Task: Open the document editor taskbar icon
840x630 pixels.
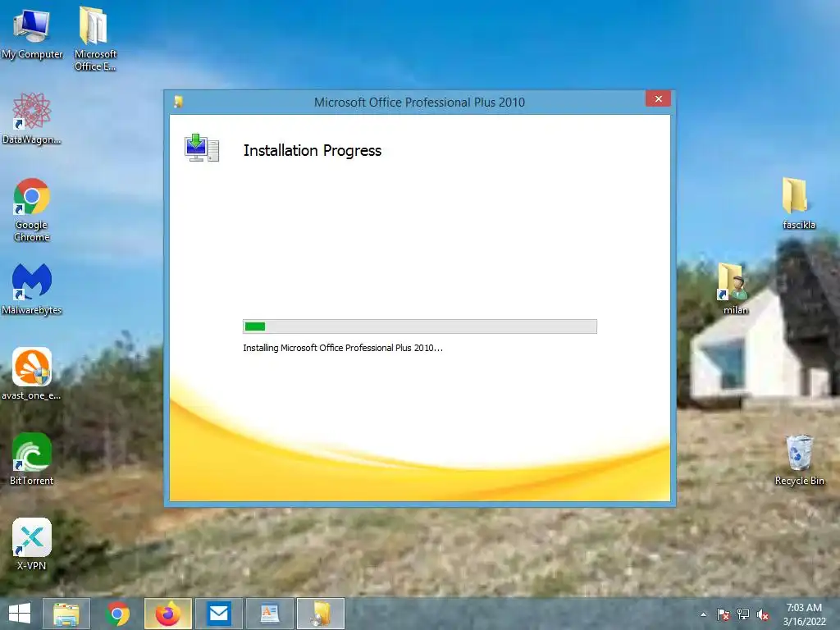Action: click(269, 614)
